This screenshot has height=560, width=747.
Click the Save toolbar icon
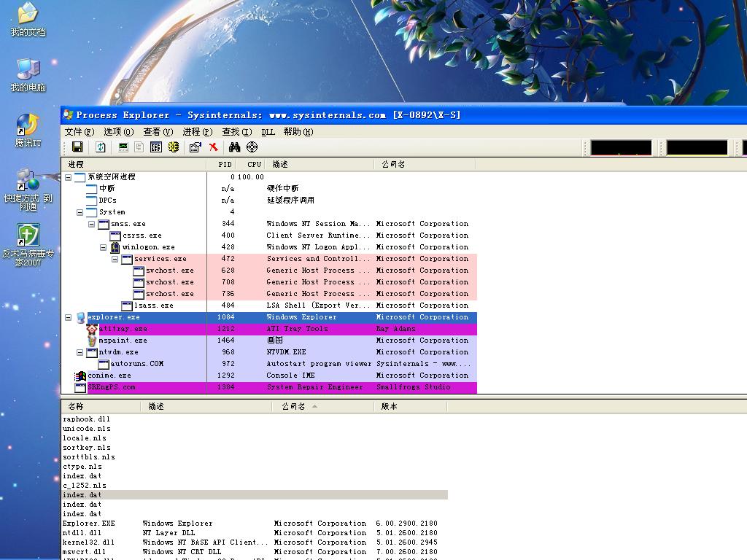point(77,147)
